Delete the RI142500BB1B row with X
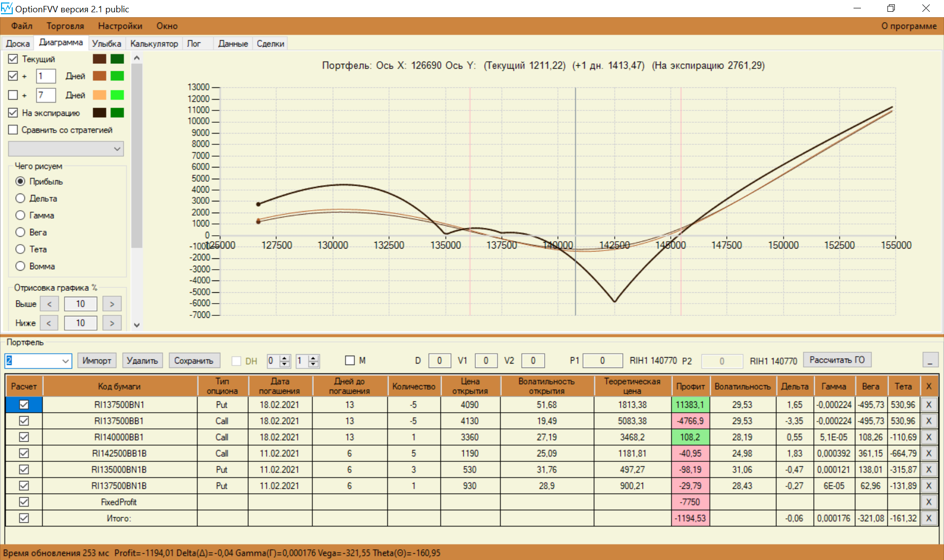The width and height of the screenshot is (944, 560). (x=928, y=453)
